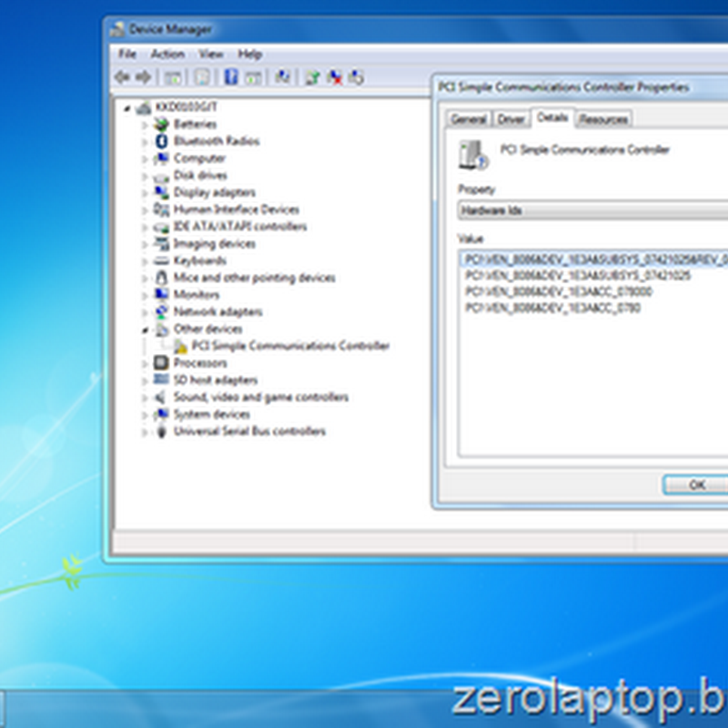Open the Action menu

167,54
